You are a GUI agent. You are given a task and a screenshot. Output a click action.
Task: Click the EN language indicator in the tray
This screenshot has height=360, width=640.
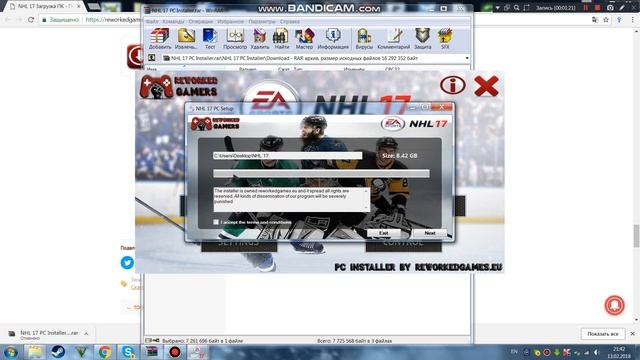[x=514, y=351]
